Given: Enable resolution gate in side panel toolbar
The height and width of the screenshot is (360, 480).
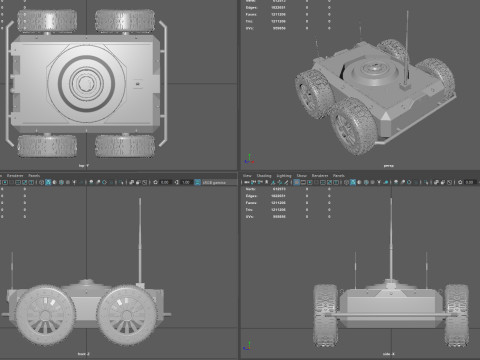Looking at the screenshot, I should (310, 182).
